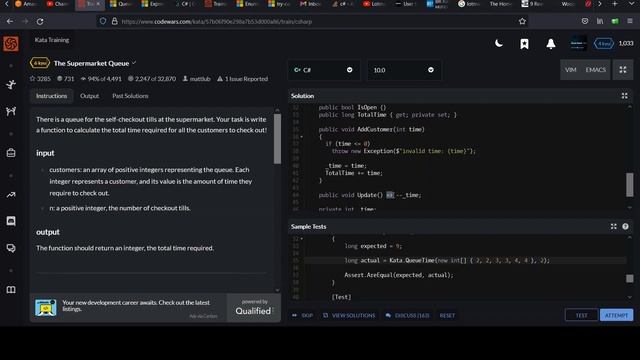The height and width of the screenshot is (360, 640).
Task: Open the 1 Issue Reported link
Action: click(242, 79)
